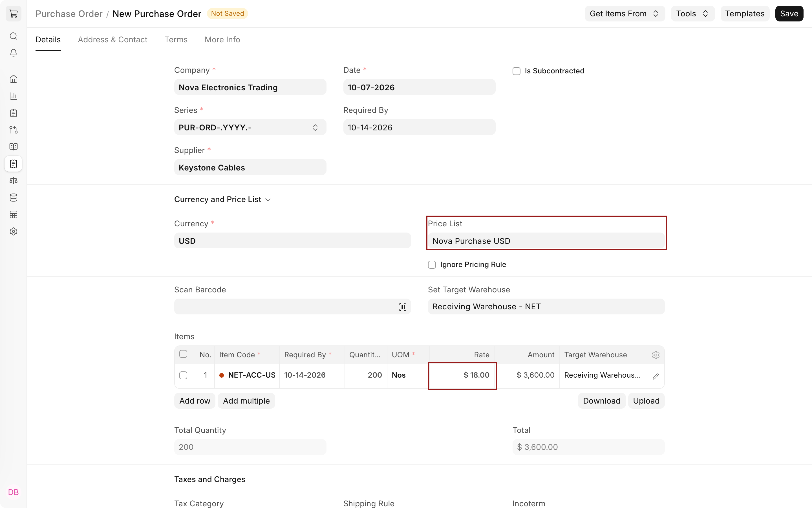The image size is (812, 508).
Task: Enable the Is Subcontracted checkbox
Action: [x=517, y=71]
